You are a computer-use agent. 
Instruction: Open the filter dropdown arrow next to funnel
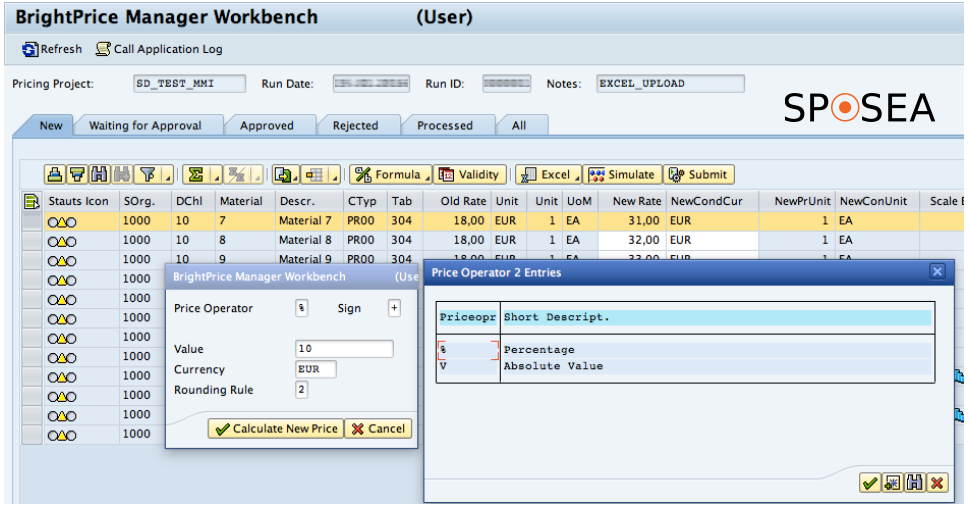[x=168, y=176]
